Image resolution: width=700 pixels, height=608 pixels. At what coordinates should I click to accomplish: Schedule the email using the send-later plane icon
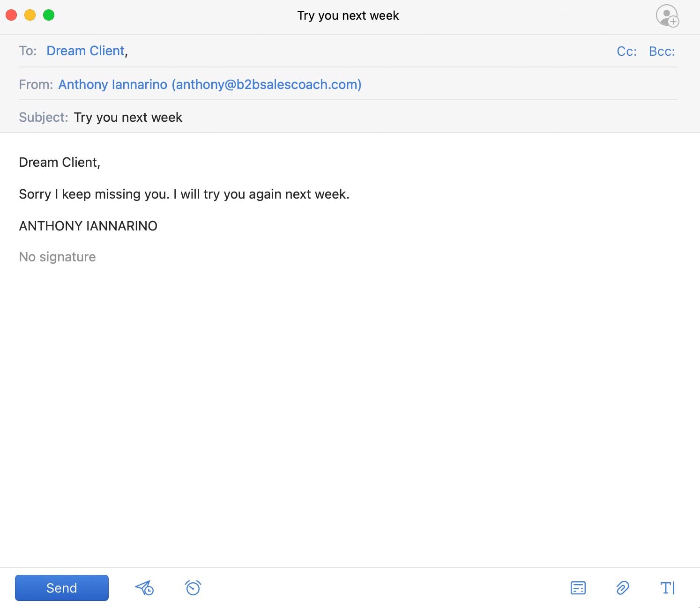pos(144,587)
